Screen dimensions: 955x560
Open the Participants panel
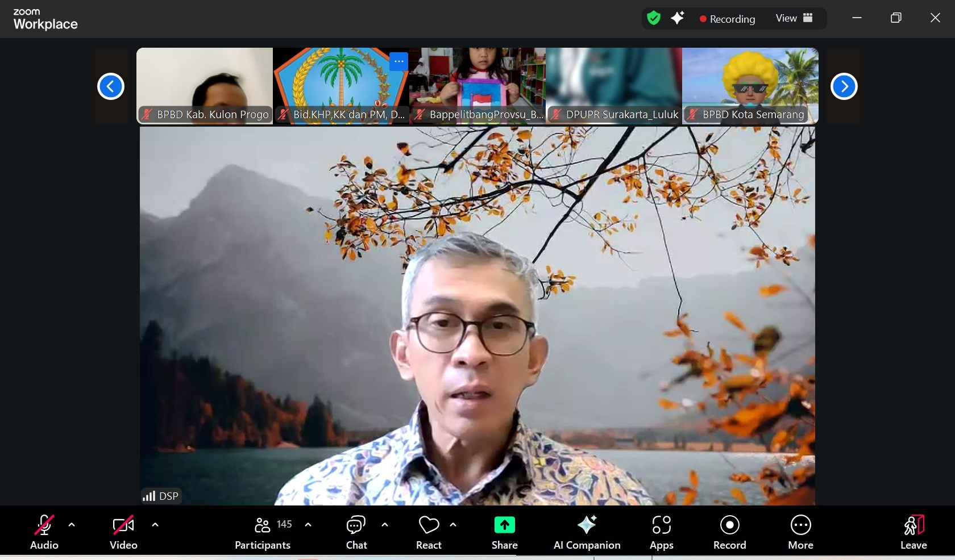(263, 532)
